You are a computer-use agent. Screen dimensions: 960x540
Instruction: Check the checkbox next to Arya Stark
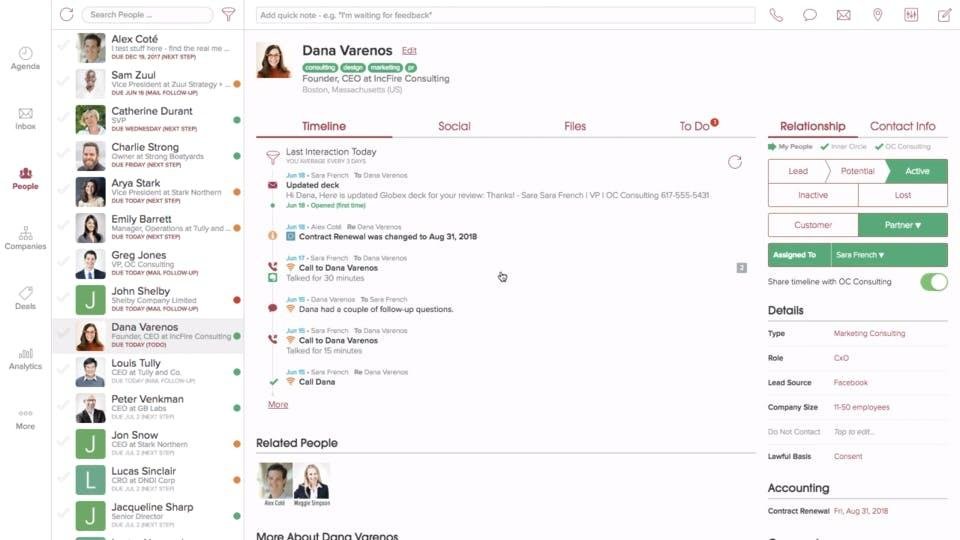click(63, 190)
